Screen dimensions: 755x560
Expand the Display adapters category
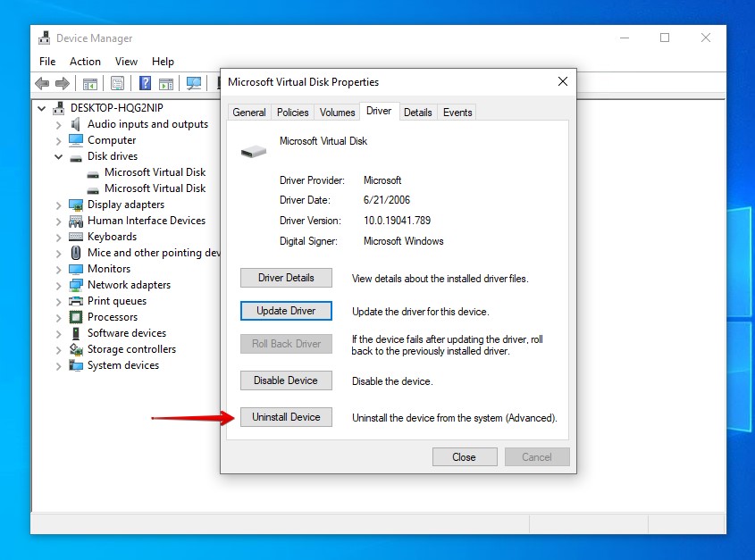(58, 205)
